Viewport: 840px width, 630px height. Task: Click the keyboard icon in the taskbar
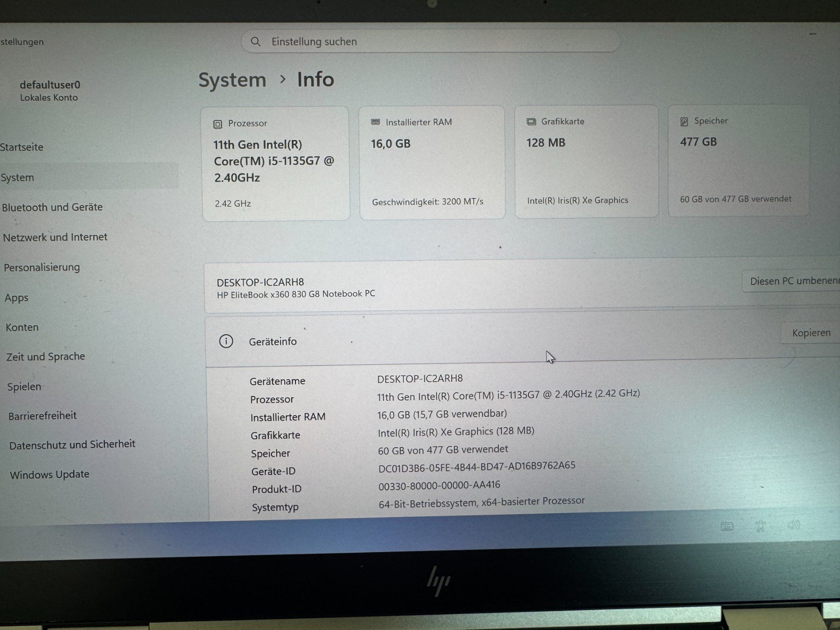(x=727, y=527)
